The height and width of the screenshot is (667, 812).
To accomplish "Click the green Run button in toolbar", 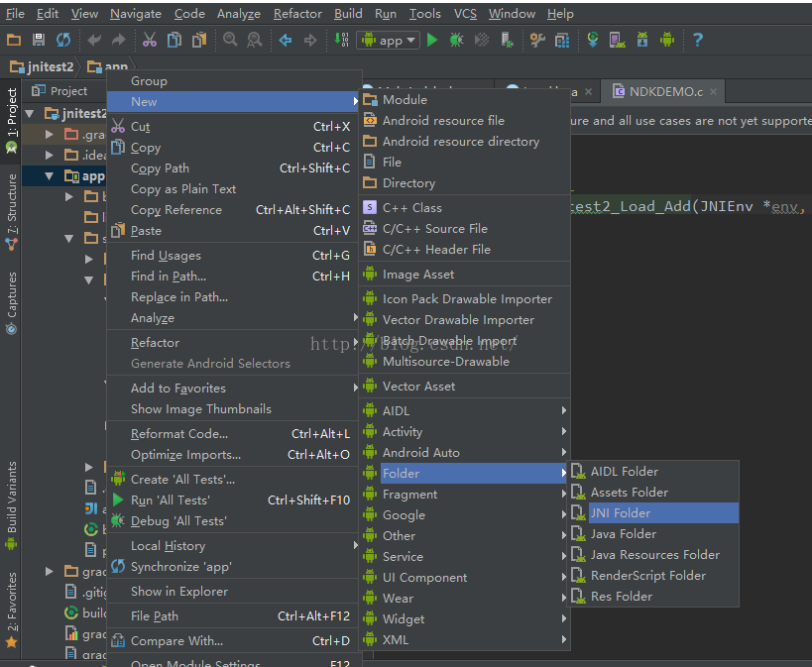I will pyautogui.click(x=432, y=40).
